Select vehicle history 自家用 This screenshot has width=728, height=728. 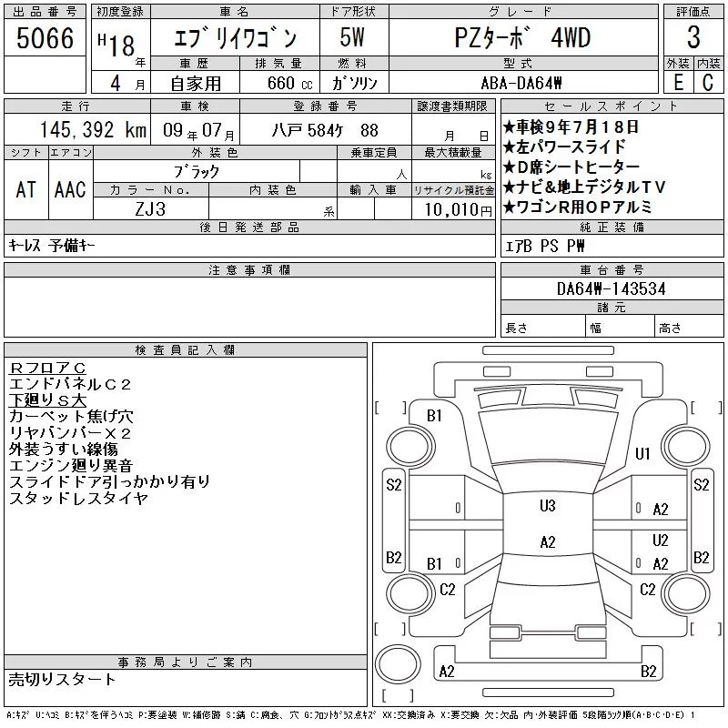(196, 84)
